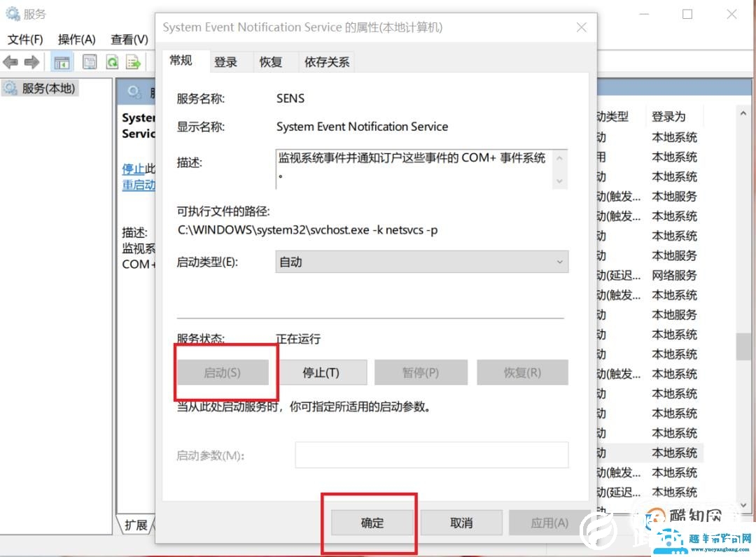This screenshot has height=557, width=756.
Task: Click inside the 启动参数(M) input field
Action: 432,455
